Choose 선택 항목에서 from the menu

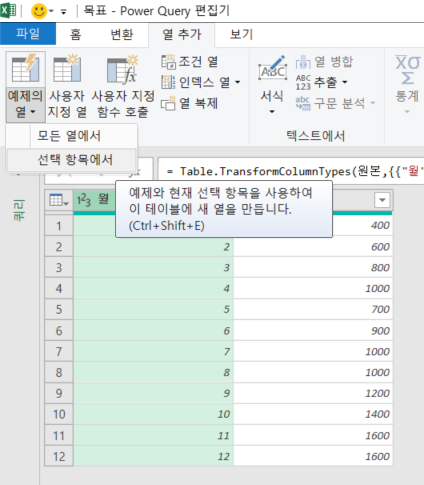click(71, 160)
